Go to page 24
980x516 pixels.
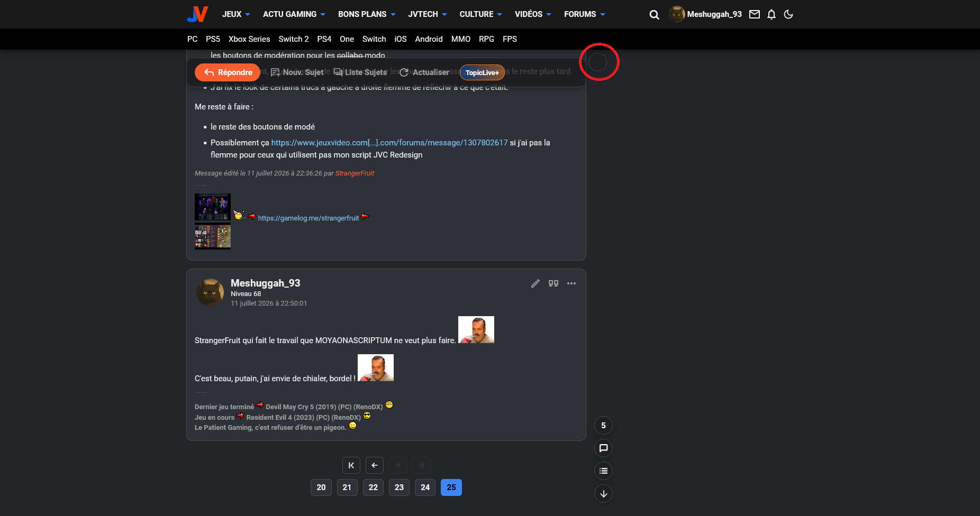(x=425, y=487)
